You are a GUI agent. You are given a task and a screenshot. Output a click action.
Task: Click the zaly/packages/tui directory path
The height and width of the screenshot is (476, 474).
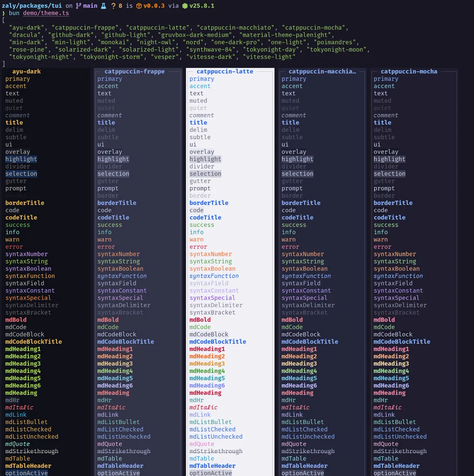(32, 6)
